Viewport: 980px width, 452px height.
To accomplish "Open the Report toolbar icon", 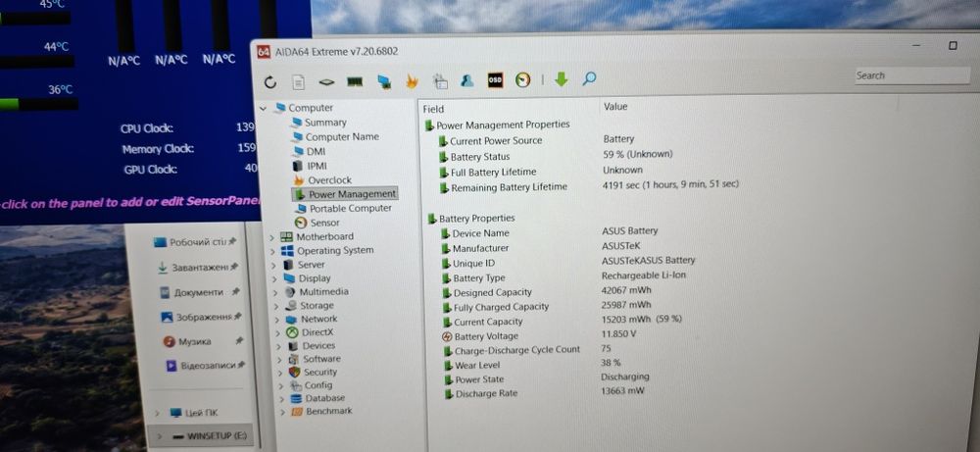I will coord(299,82).
